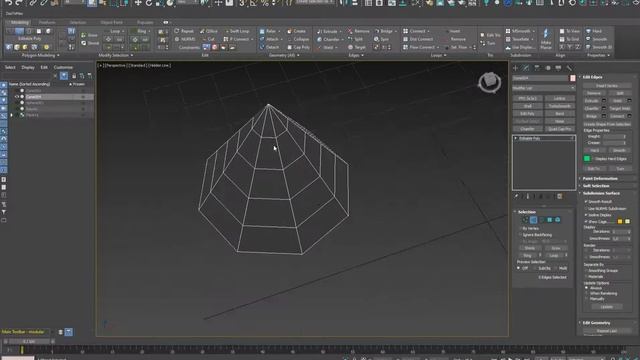
Task: Toggle Show Cage checkbox
Action: click(586, 222)
